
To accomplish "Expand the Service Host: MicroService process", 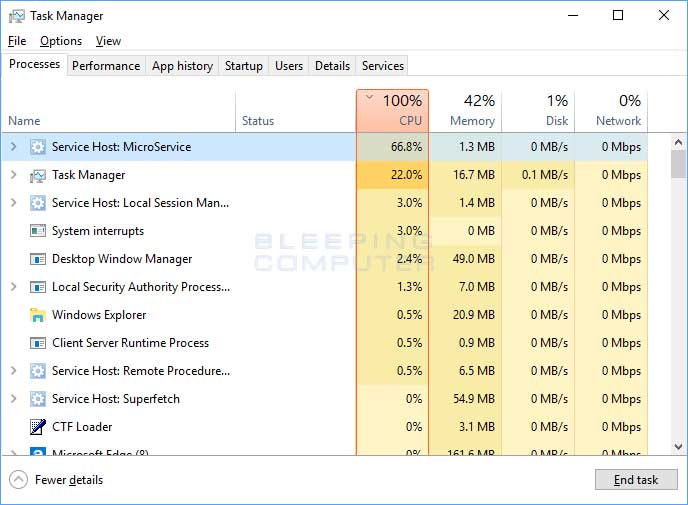I will pos(14,147).
